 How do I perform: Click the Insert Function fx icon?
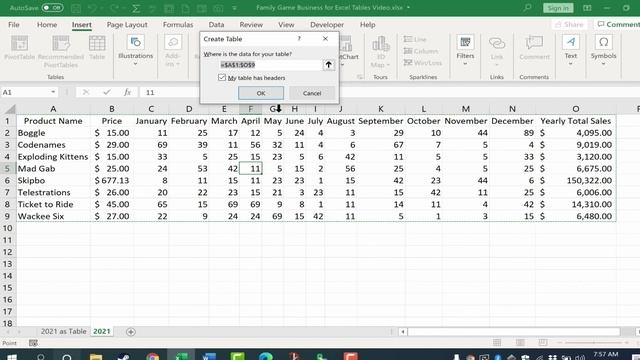click(127, 92)
